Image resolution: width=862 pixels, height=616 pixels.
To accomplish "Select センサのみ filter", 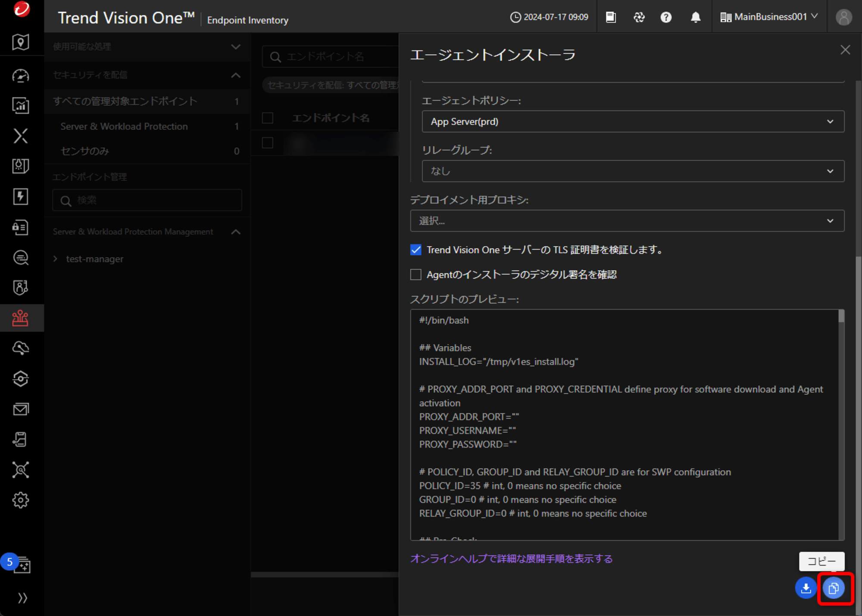I will (x=147, y=151).
